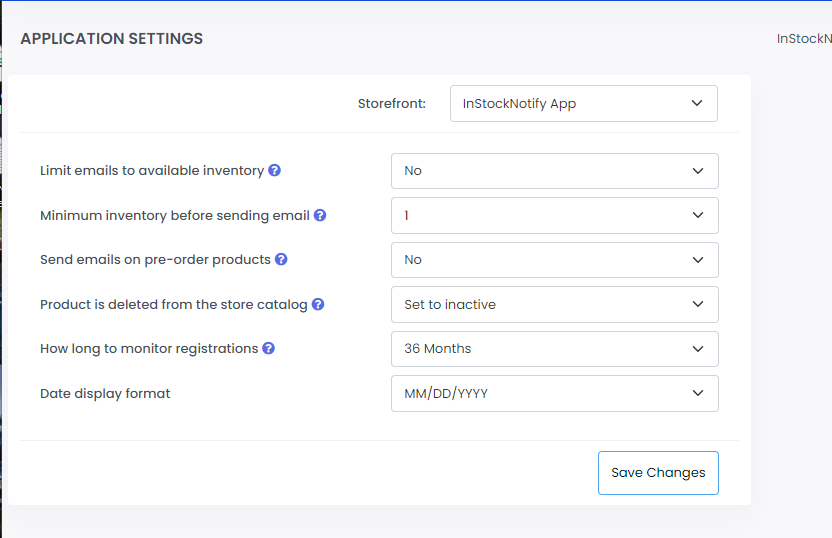Click the Application Settings heading
The height and width of the screenshot is (538, 832).
111,39
